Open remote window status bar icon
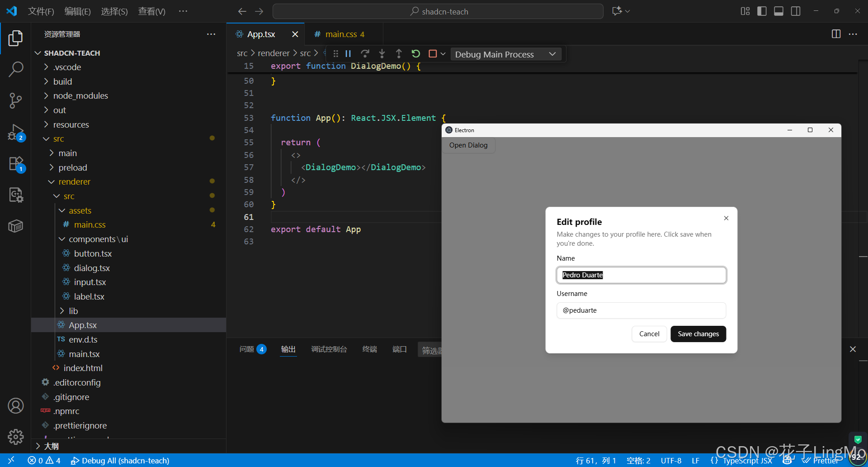 pos(11,460)
